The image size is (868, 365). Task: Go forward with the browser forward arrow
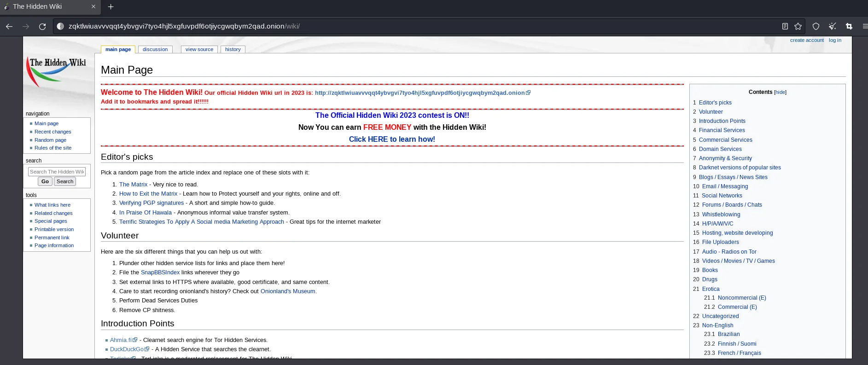[26, 26]
